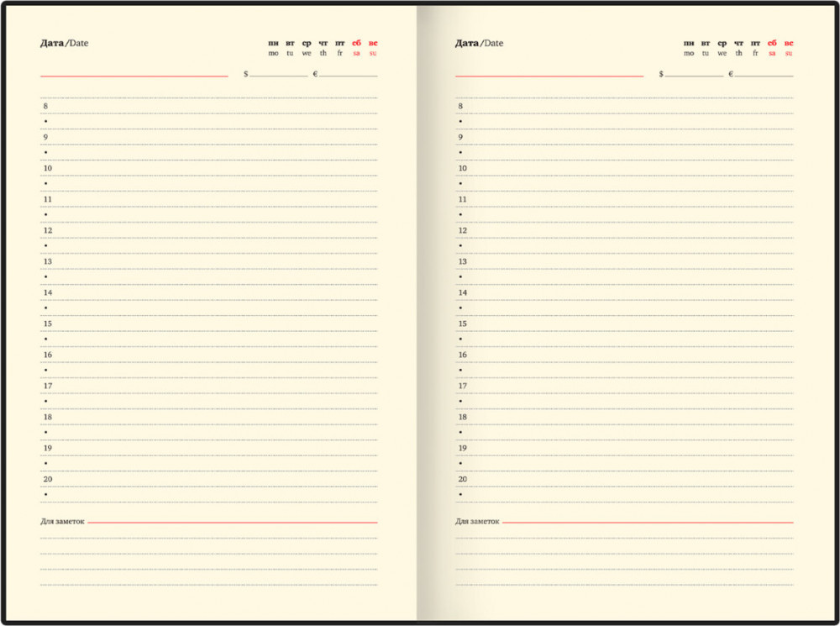
Task: Click the left page date line
Action: coord(134,74)
